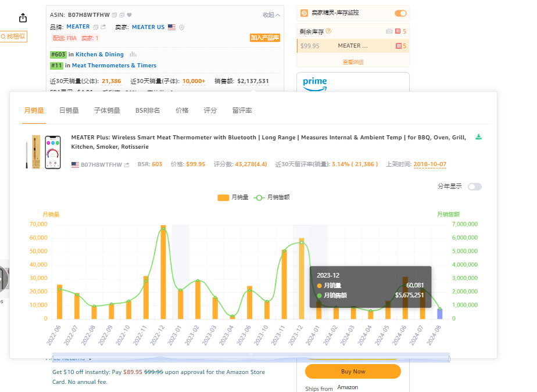Click the phone app product thumbnail

[53, 152]
